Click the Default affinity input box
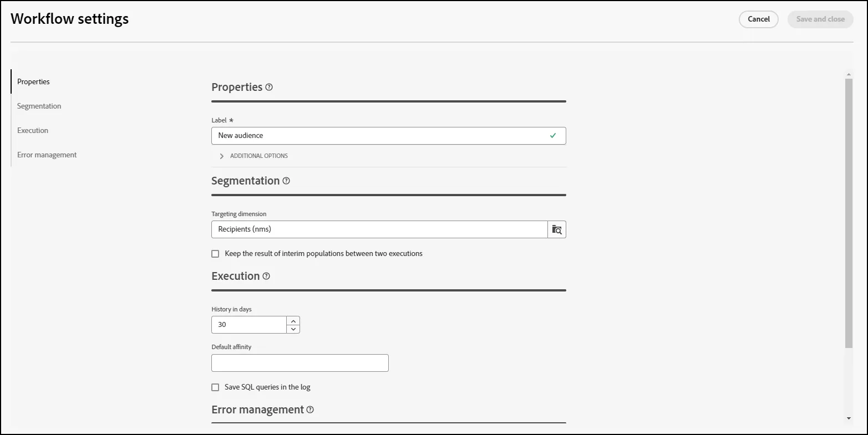The image size is (868, 435). point(300,363)
